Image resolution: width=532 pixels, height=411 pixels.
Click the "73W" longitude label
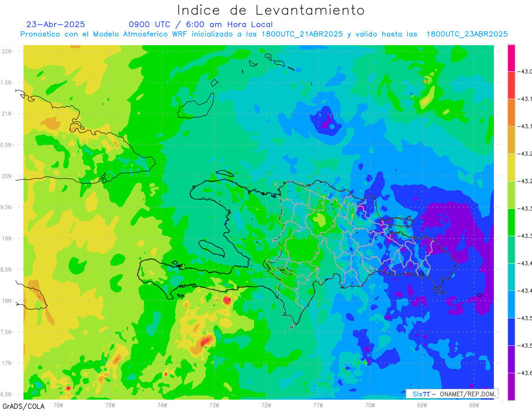pyautogui.click(x=214, y=405)
